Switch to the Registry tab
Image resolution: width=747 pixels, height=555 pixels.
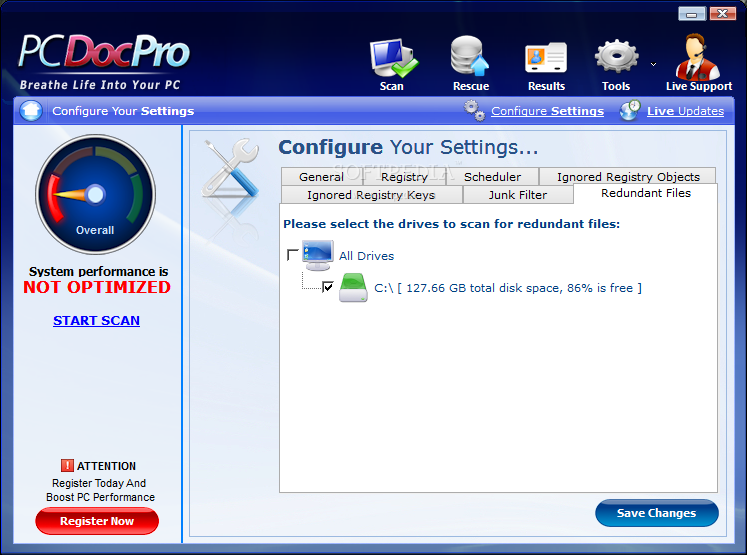pyautogui.click(x=404, y=177)
